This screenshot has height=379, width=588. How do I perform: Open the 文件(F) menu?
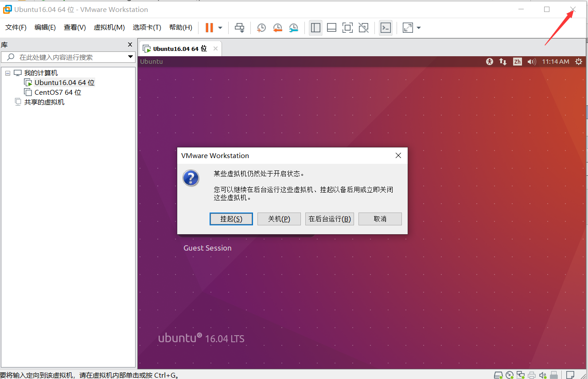point(16,27)
